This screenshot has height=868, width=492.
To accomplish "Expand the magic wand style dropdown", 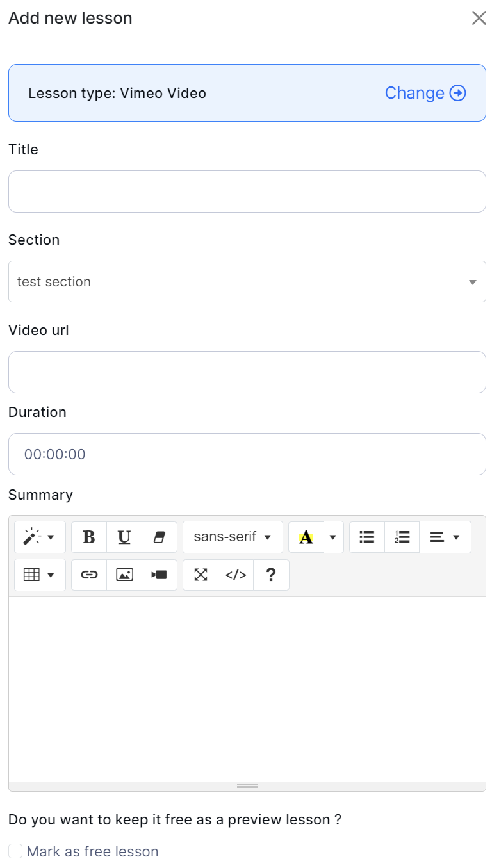I will (x=40, y=537).
